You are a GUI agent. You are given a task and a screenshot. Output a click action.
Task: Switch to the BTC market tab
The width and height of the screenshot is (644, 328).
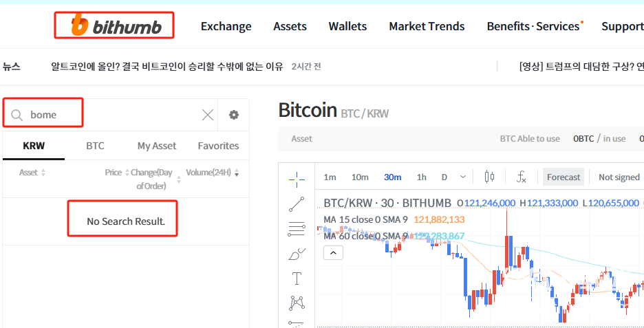click(x=95, y=146)
